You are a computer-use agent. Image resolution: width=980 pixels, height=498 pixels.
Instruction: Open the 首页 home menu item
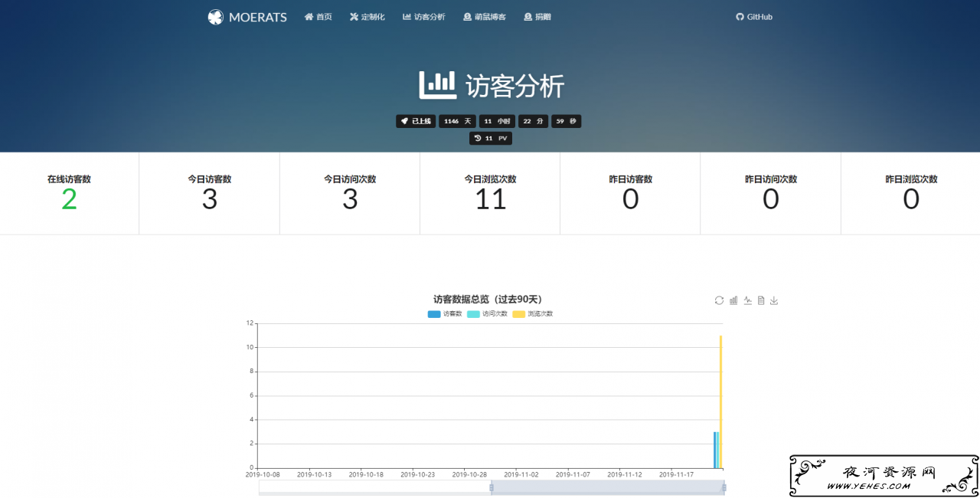[318, 17]
